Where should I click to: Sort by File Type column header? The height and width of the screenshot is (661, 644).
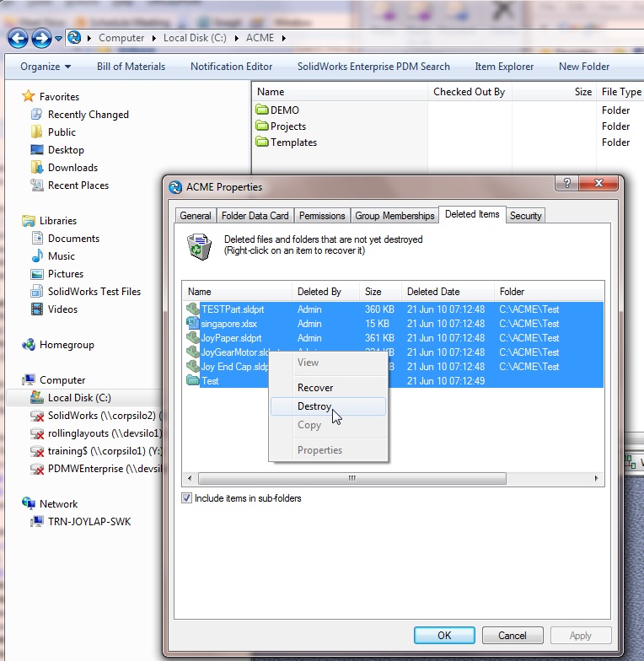[x=621, y=92]
